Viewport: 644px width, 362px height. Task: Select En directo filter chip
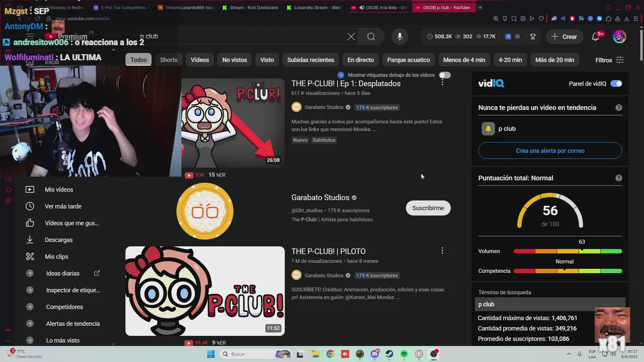point(361,60)
